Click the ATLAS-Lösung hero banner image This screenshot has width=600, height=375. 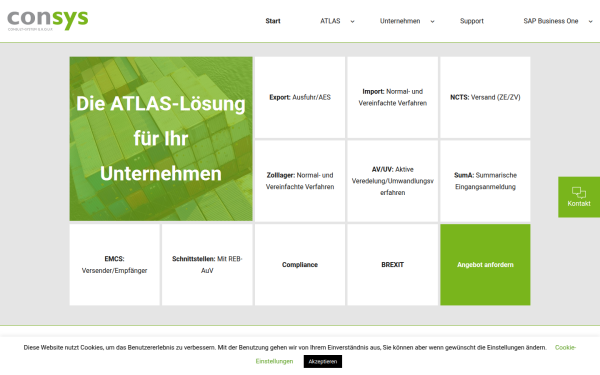pyautogui.click(x=161, y=139)
